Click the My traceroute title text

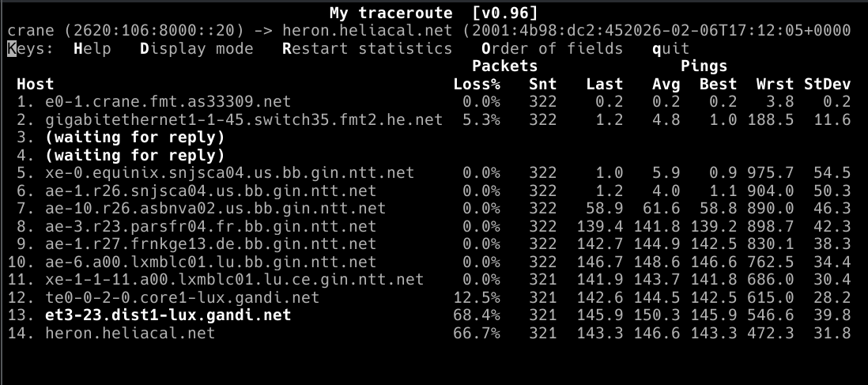(x=390, y=13)
